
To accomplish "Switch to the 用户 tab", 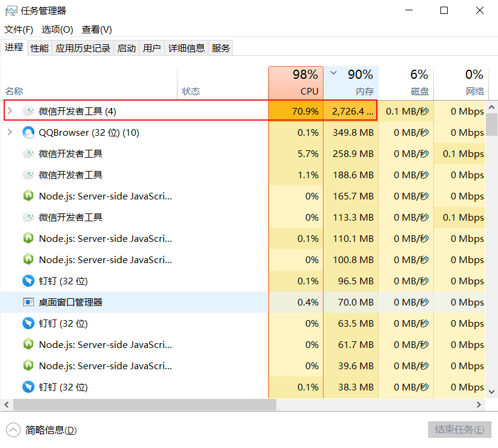I will point(152,48).
